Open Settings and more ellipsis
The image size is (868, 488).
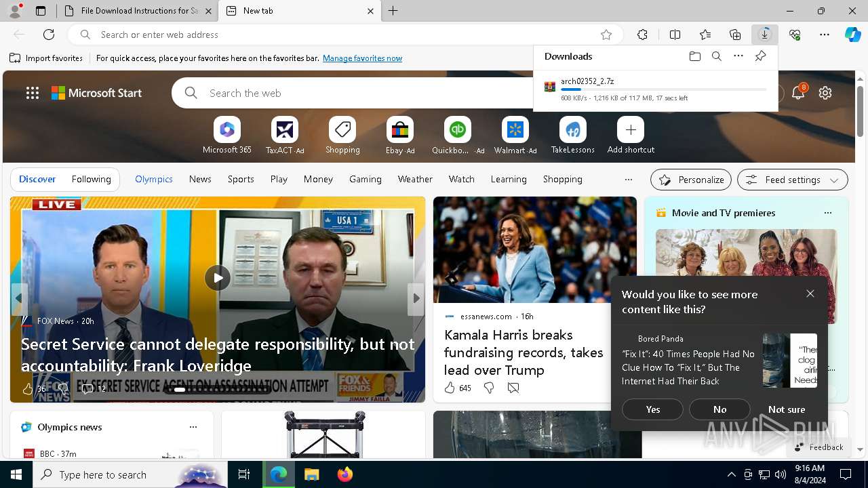825,35
